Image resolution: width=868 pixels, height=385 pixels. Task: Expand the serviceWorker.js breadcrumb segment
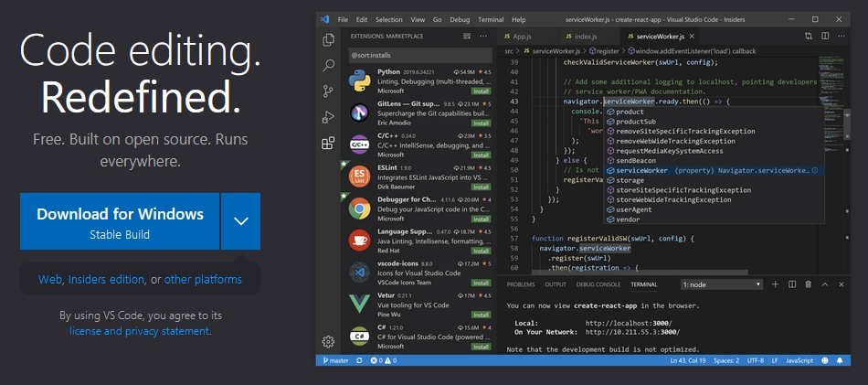click(551, 51)
